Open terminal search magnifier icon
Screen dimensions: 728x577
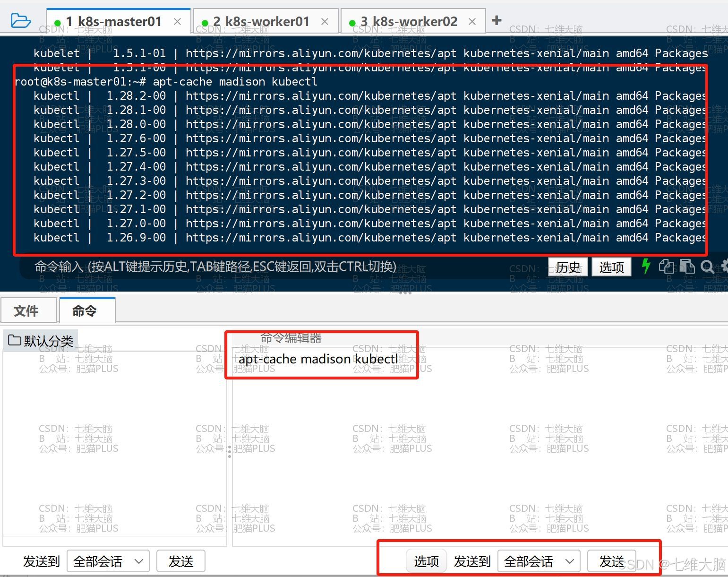707,267
